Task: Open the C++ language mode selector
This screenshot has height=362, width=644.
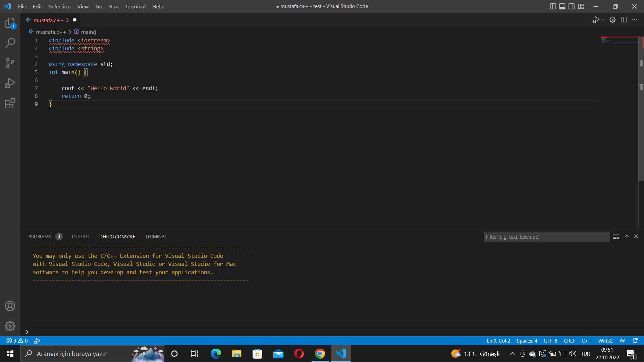Action: 586,341
